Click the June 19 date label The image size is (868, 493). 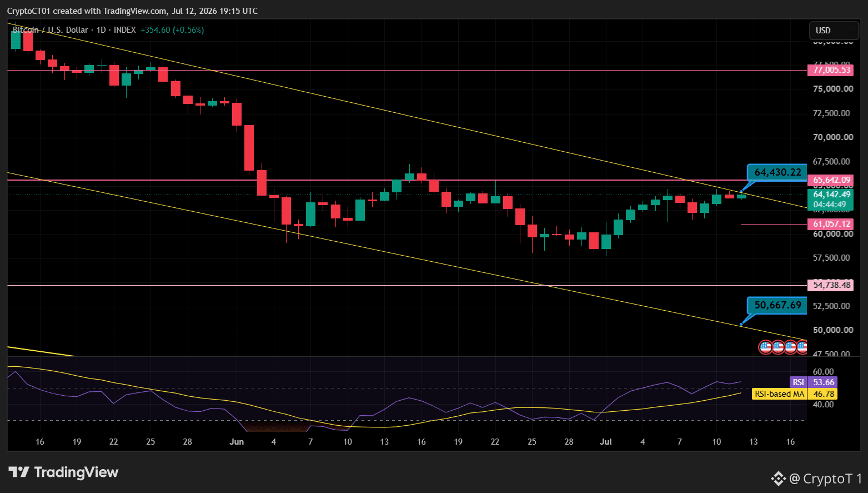coord(458,442)
